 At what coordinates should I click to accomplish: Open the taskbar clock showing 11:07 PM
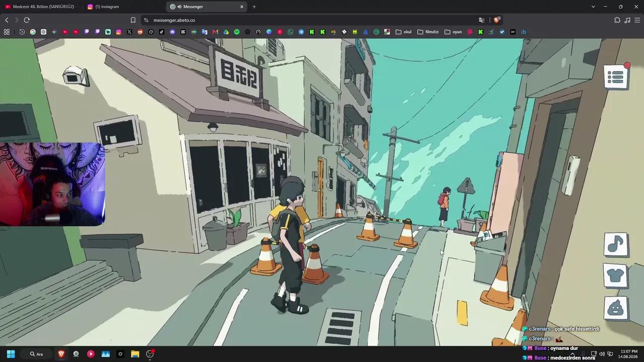[x=629, y=354]
